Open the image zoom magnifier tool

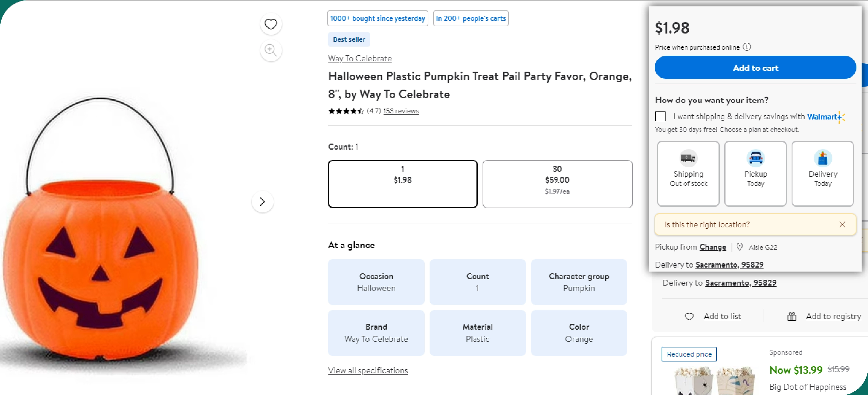[271, 50]
